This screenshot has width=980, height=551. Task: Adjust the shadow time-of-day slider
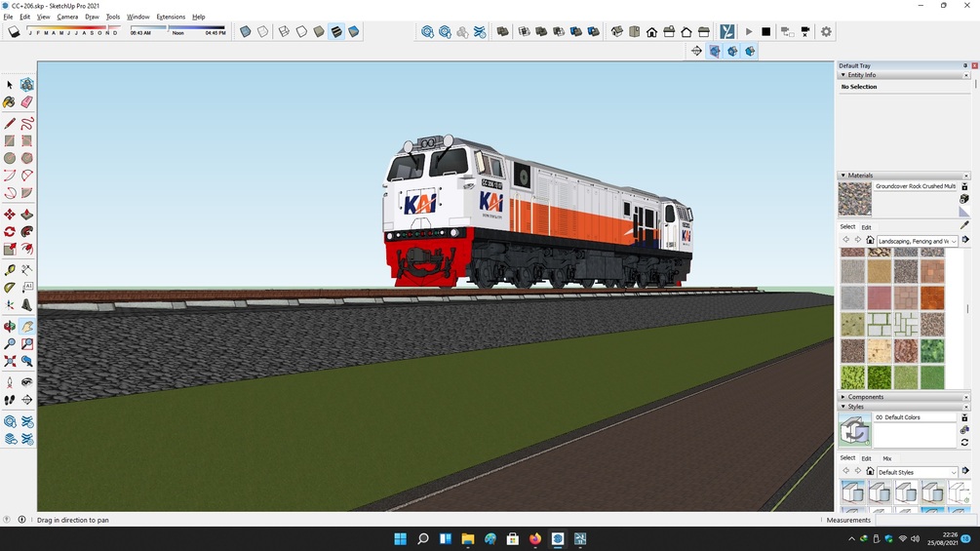click(x=178, y=28)
